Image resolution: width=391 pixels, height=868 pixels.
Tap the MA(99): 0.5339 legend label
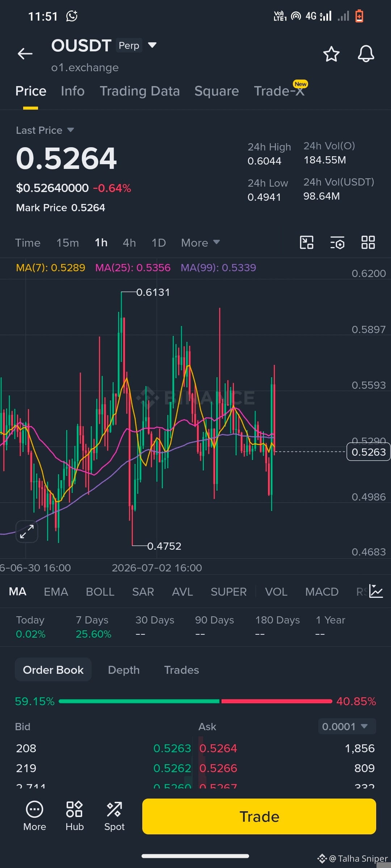coord(218,268)
